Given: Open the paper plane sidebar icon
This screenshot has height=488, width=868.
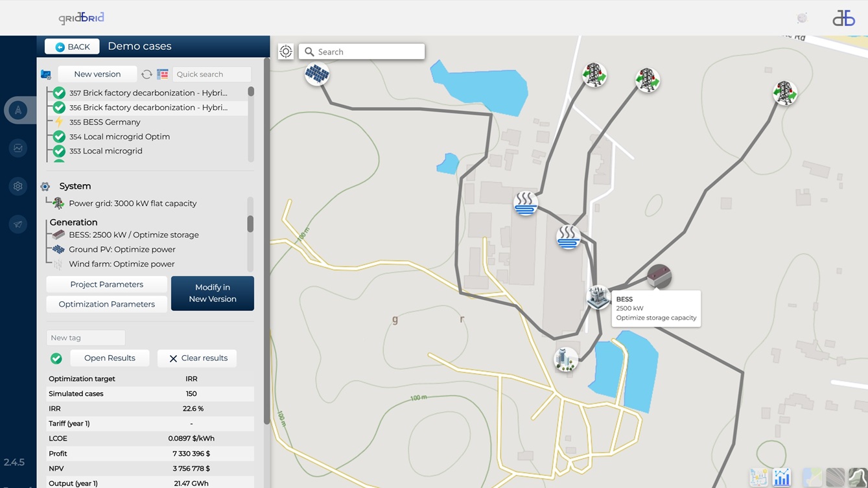Looking at the screenshot, I should point(18,224).
